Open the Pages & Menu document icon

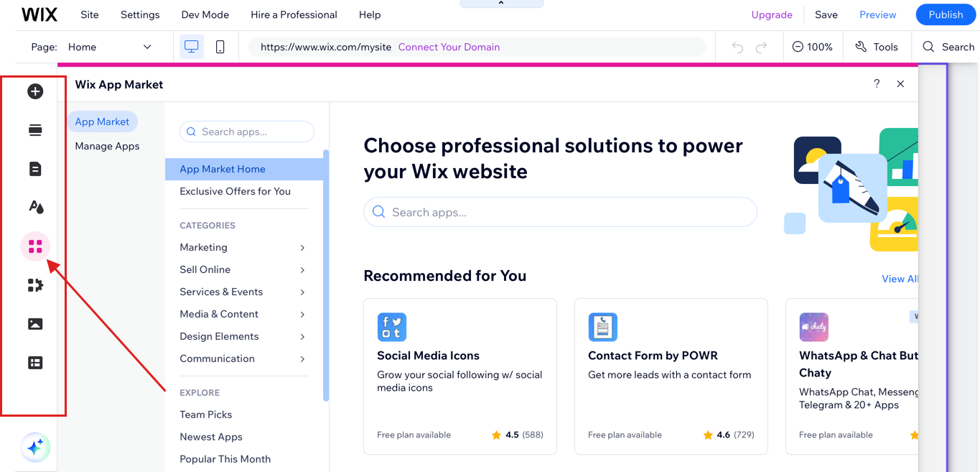click(35, 169)
